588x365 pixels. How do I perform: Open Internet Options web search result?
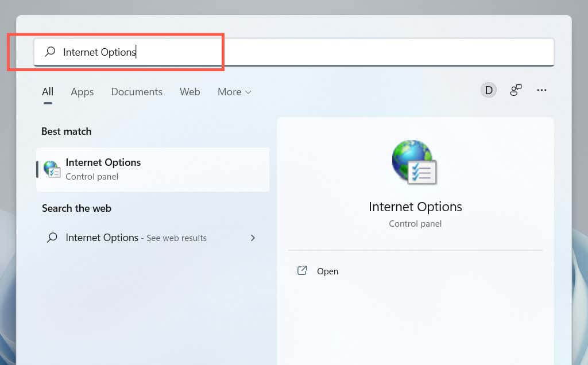pos(152,238)
